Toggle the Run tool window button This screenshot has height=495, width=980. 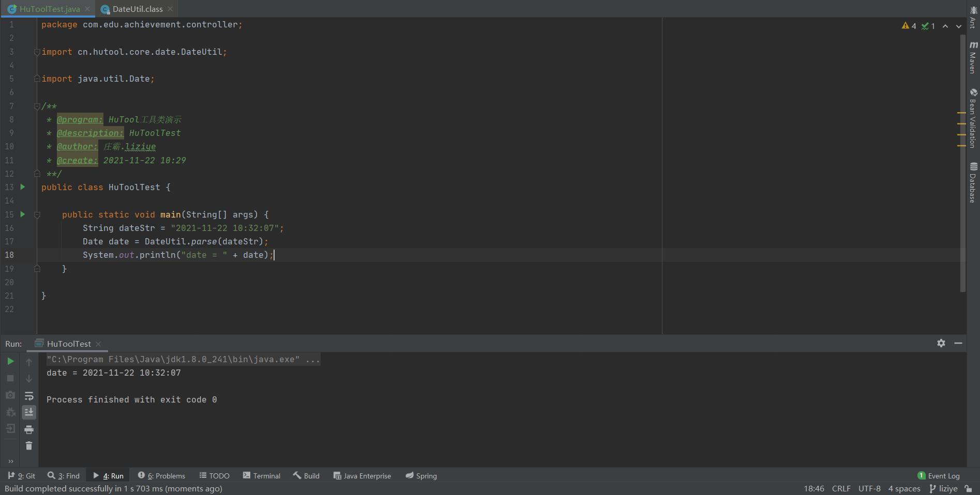click(108, 476)
